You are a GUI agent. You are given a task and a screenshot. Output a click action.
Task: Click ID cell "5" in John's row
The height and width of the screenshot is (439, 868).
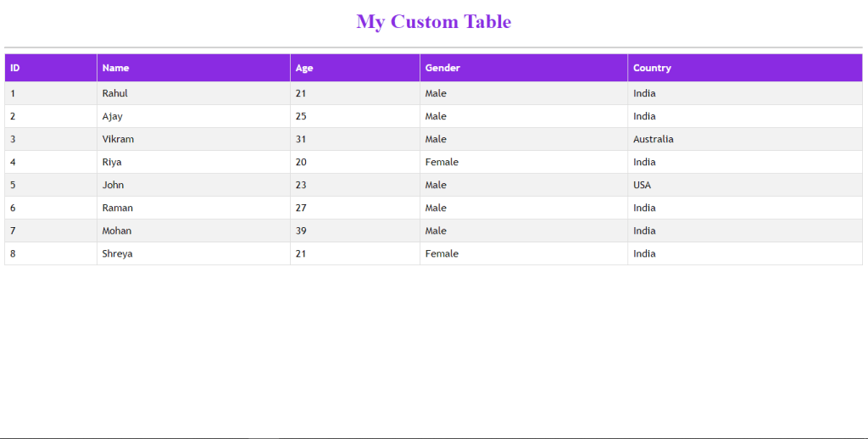(51, 185)
